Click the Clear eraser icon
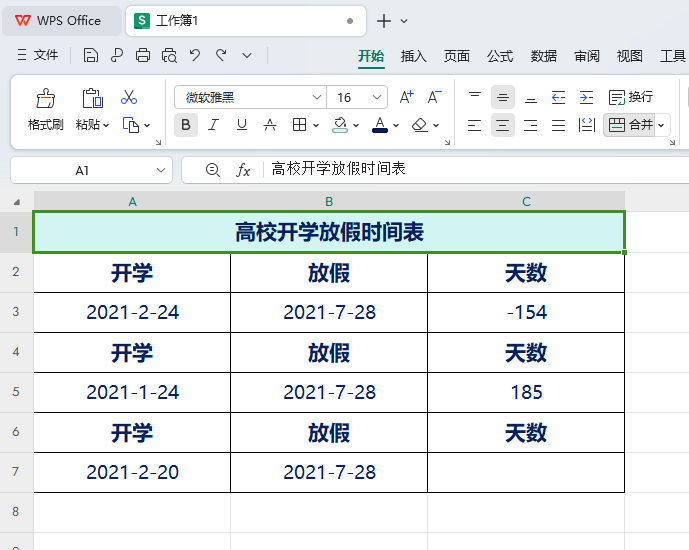The image size is (689, 550). (420, 125)
